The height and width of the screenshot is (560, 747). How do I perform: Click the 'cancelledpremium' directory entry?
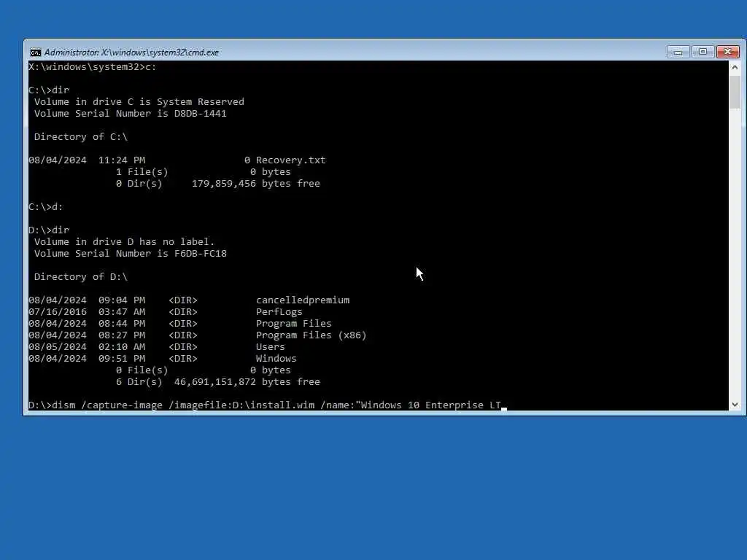tap(303, 300)
